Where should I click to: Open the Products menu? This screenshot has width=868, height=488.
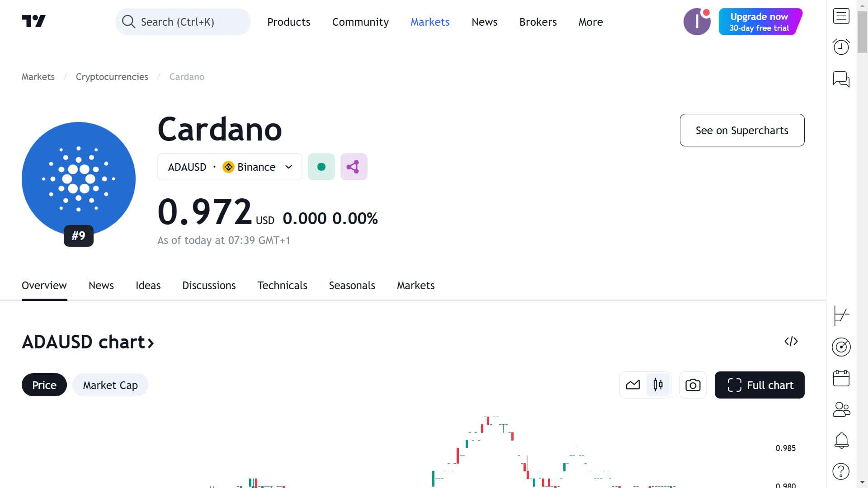click(288, 22)
